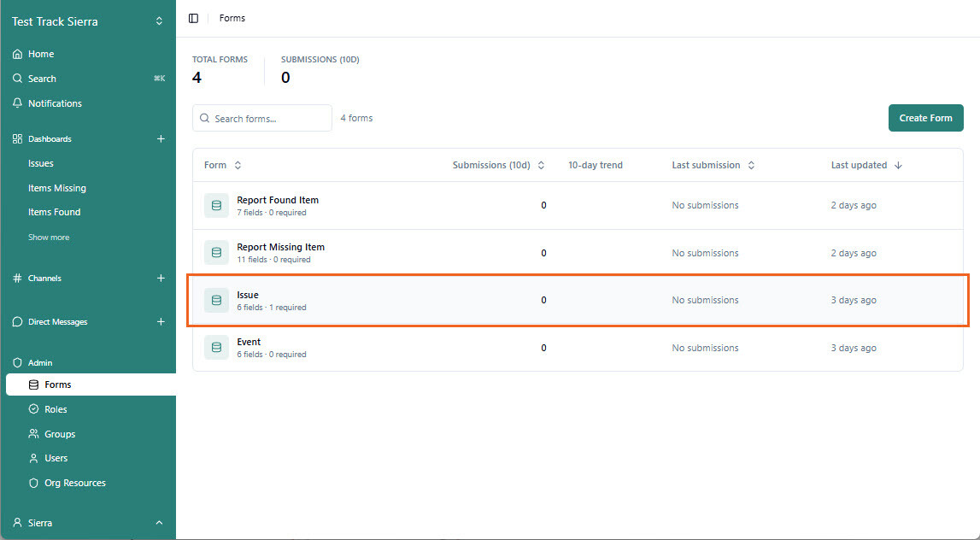Click the Create Form button
Viewport: 980px width, 540px height.
pos(925,118)
